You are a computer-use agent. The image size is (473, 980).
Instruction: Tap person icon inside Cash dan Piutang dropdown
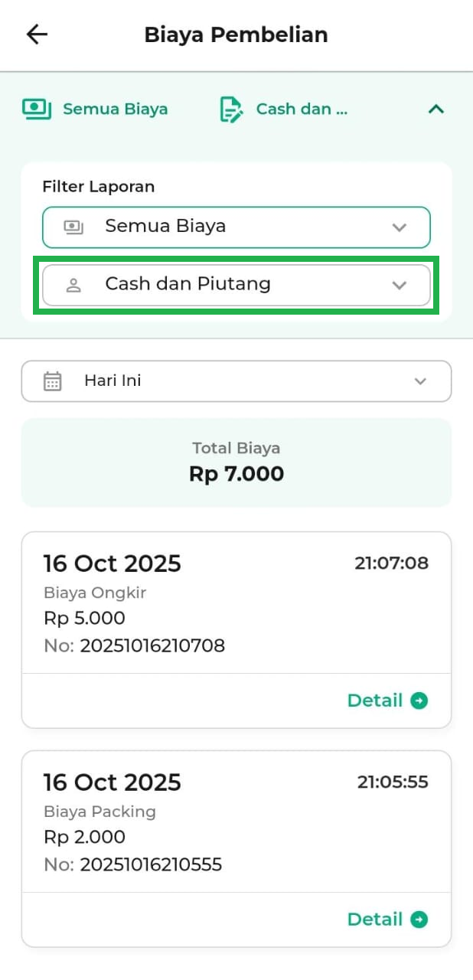pos(73,285)
